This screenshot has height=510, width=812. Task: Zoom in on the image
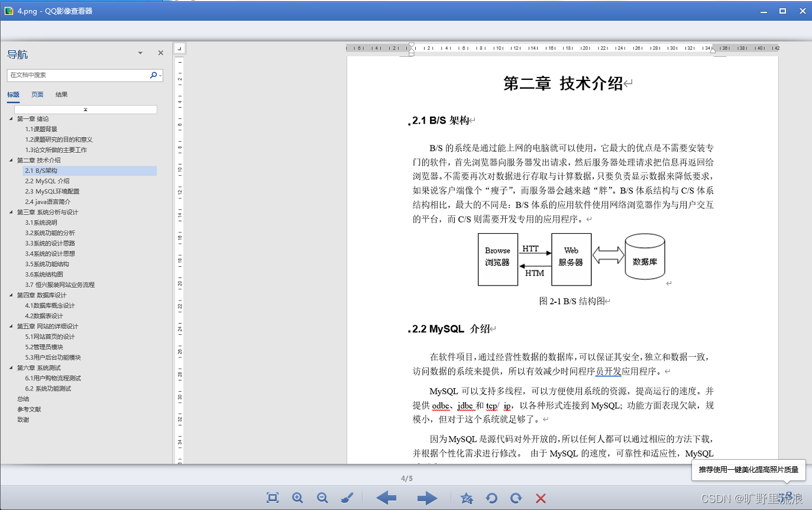[x=297, y=498]
